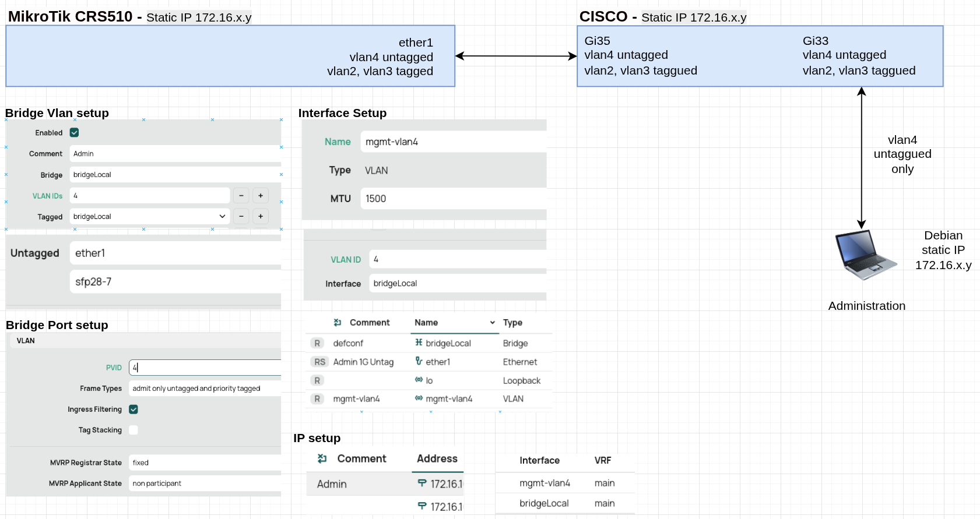Image resolution: width=980 pixels, height=519 pixels.
Task: Click the Debian laptop icon
Action: coord(865,254)
